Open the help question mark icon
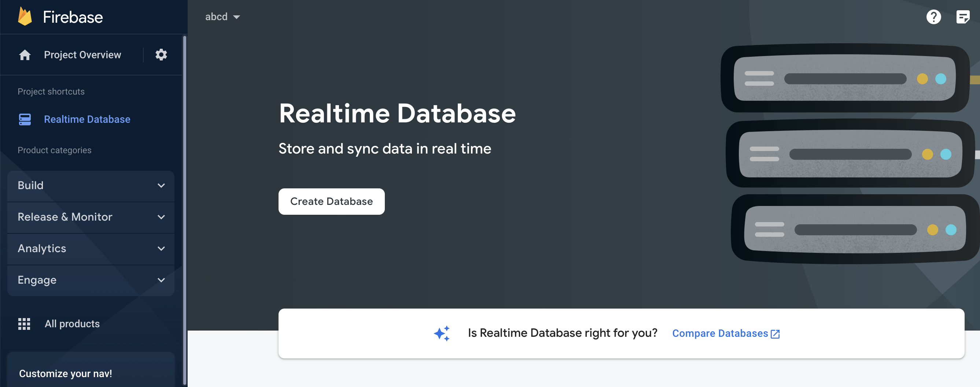 (x=933, y=17)
